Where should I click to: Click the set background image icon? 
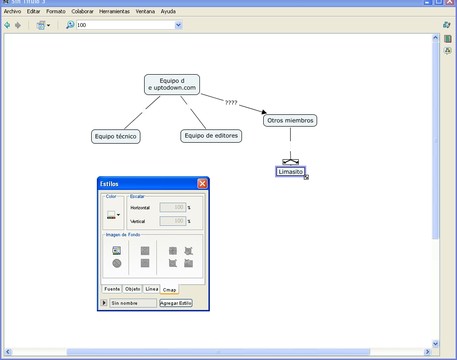(116, 250)
